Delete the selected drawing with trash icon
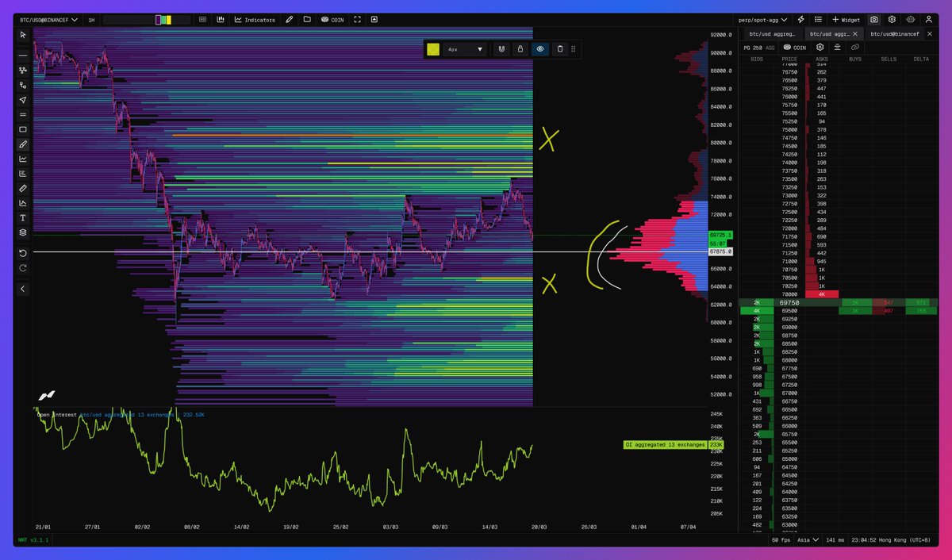Viewport: 952px width, 560px height. coord(560,49)
